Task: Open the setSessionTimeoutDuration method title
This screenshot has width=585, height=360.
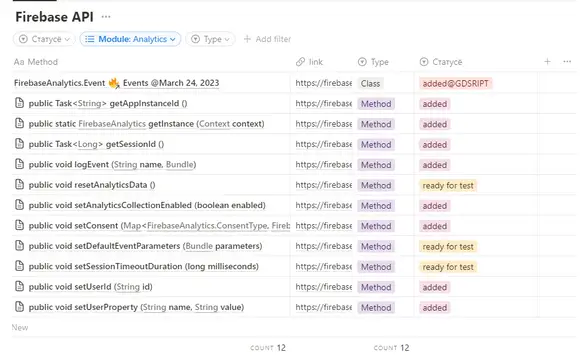Action: 144,266
